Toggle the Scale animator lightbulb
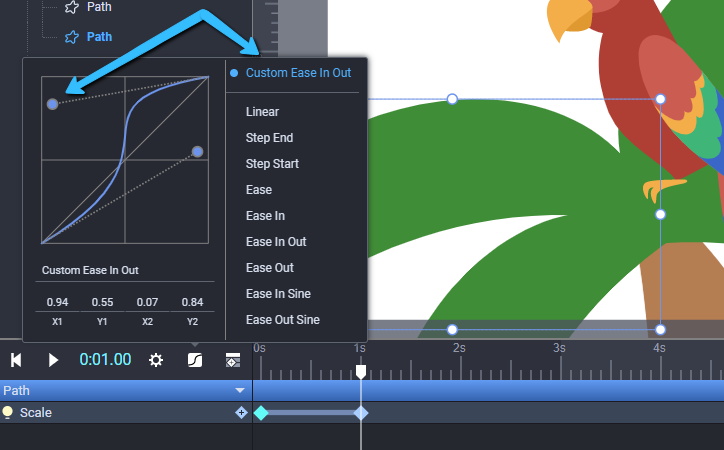Image resolution: width=724 pixels, height=450 pixels. (7, 412)
